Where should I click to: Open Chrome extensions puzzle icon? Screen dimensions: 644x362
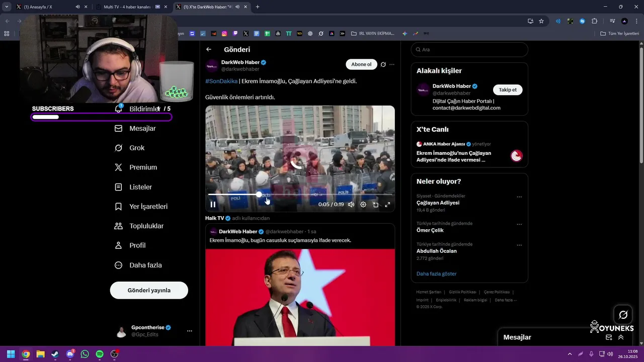(594, 21)
